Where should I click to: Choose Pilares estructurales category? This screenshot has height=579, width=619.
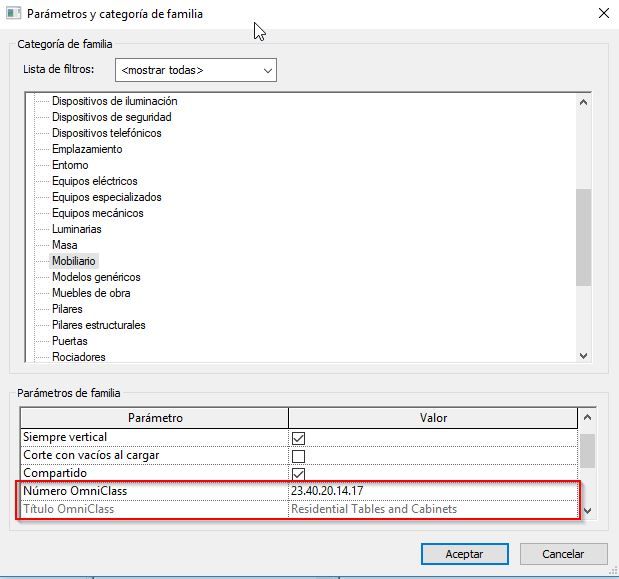(99, 325)
